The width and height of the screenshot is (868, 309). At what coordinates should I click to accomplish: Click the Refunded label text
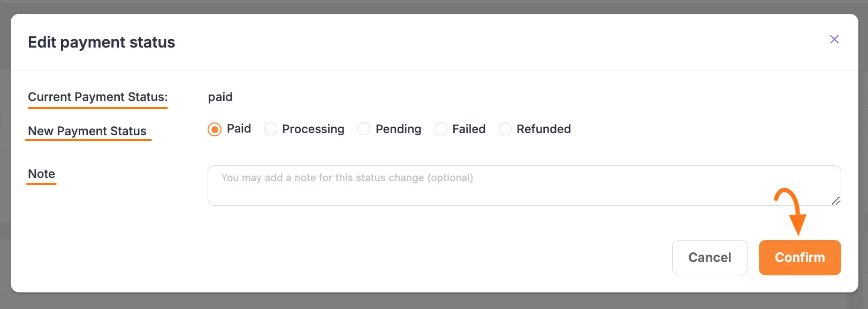tap(543, 129)
